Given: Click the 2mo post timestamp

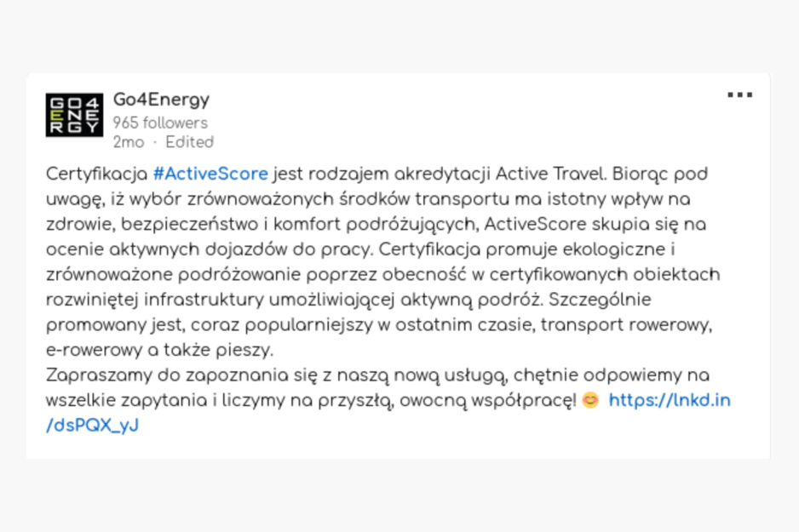Looking at the screenshot, I should click(x=129, y=142).
